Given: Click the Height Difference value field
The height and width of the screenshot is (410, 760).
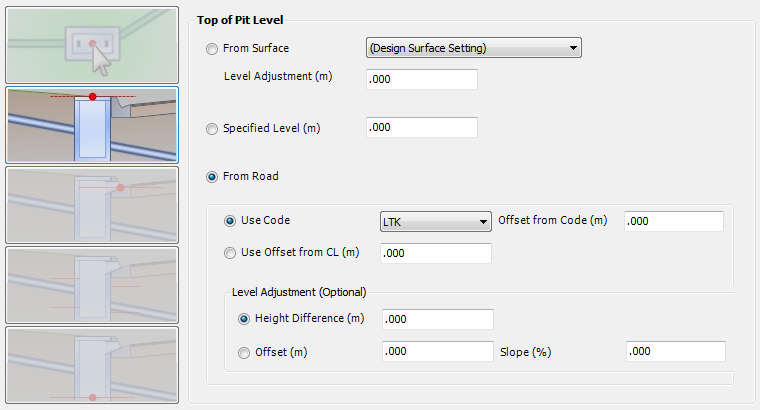Looking at the screenshot, I should (x=438, y=319).
